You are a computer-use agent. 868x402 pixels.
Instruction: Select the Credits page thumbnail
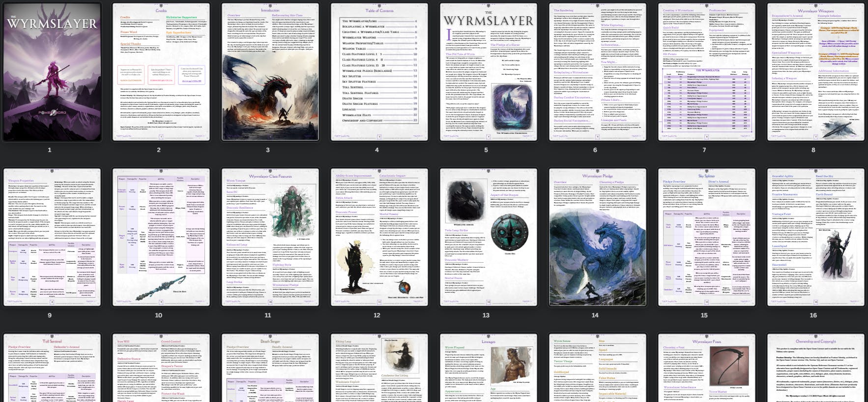coord(161,72)
